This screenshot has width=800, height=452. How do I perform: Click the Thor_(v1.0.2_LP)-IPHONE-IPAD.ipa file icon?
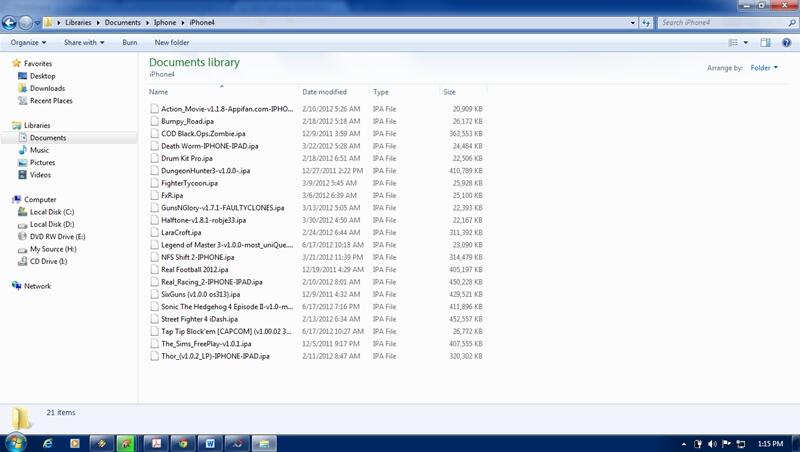coord(154,356)
